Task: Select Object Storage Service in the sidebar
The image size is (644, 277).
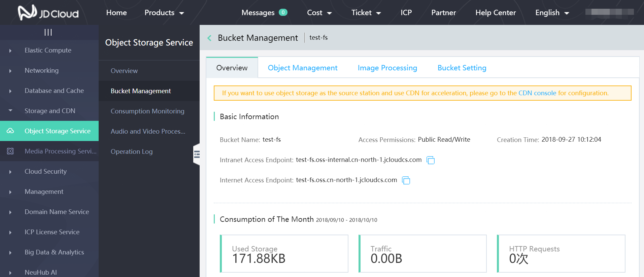Action: (49, 131)
